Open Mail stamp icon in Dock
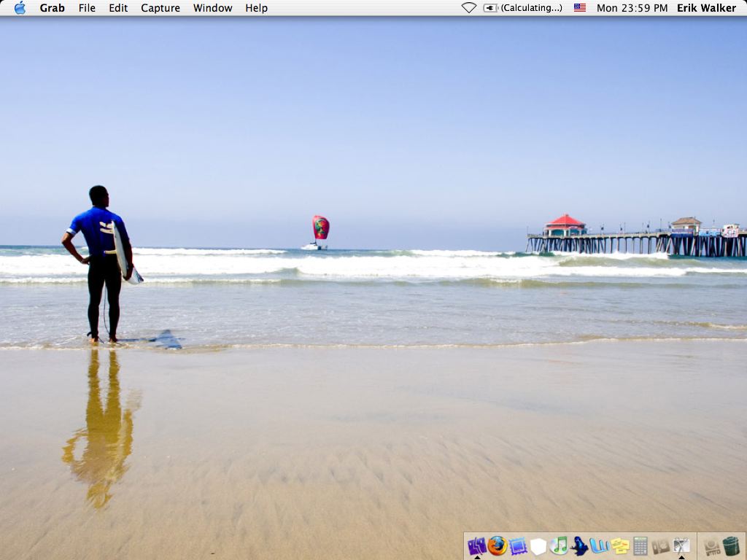Image resolution: width=747 pixels, height=560 pixels. (x=518, y=545)
